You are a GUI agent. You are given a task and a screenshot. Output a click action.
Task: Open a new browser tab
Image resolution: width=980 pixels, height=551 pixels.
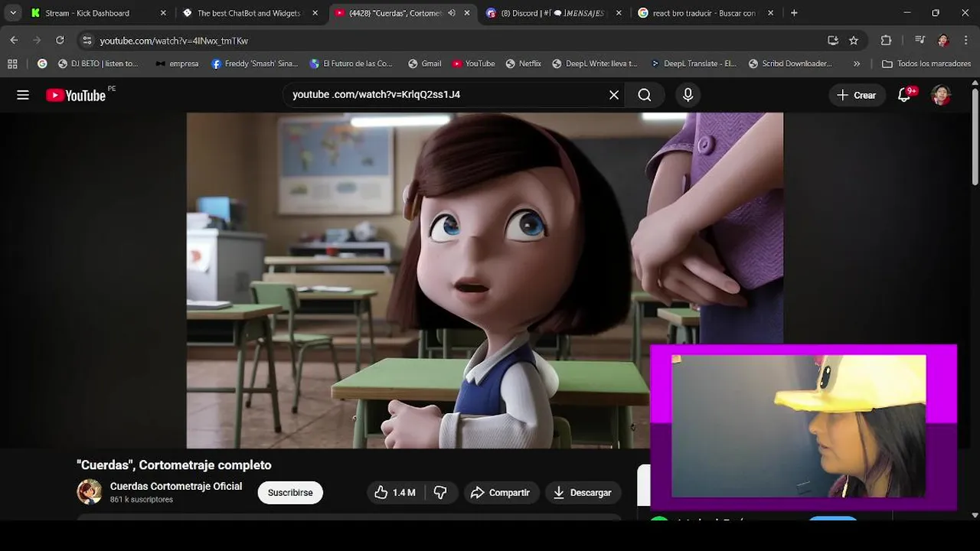tap(794, 13)
